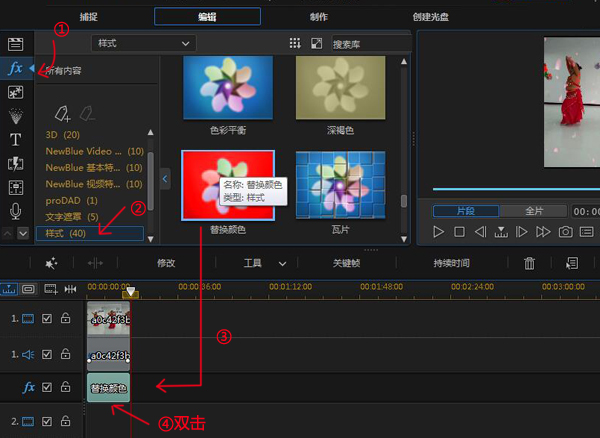The width and height of the screenshot is (600, 438).
Task: Add additional video/audio tracks
Action: (x=51, y=289)
